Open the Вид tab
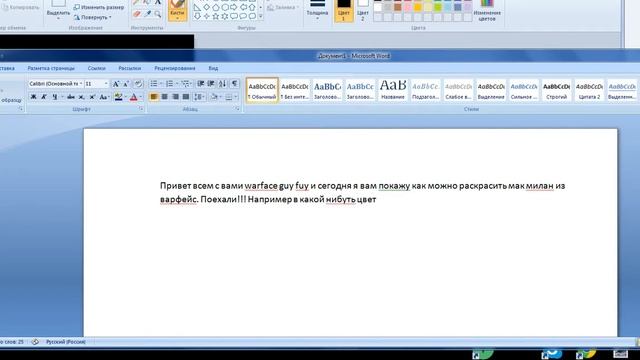Image resolution: width=640 pixels, height=360 pixels. [x=213, y=68]
